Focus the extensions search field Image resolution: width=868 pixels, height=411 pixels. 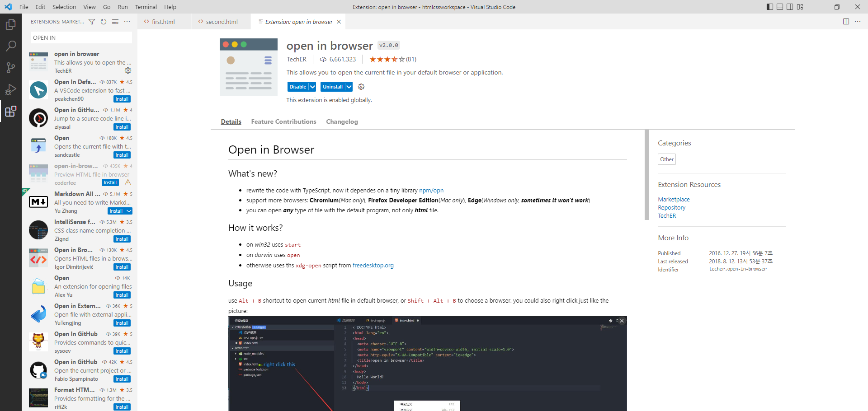tap(81, 37)
